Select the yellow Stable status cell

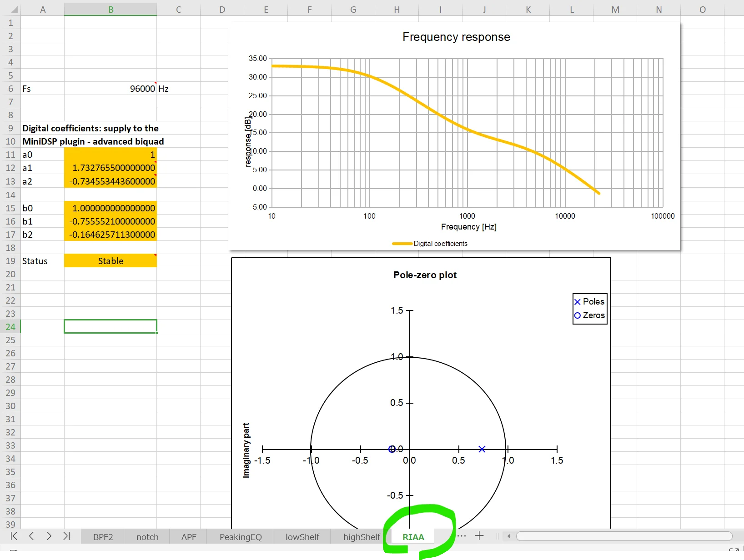(111, 261)
